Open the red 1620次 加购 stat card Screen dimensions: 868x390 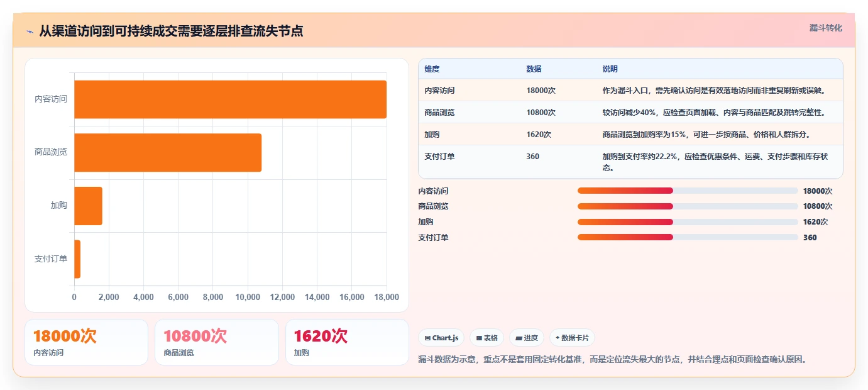click(347, 342)
